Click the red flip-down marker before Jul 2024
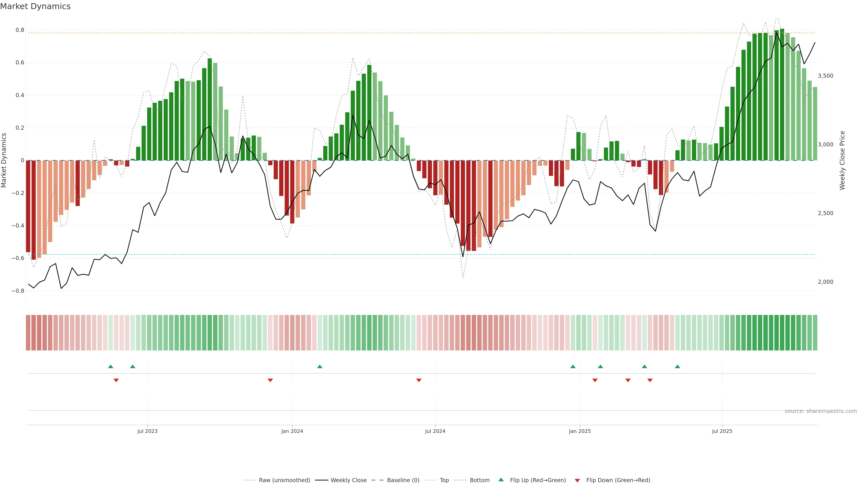The image size is (868, 488). point(418,380)
